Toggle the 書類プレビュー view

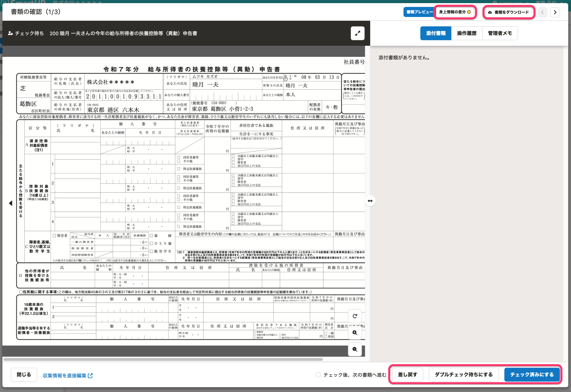[419, 12]
